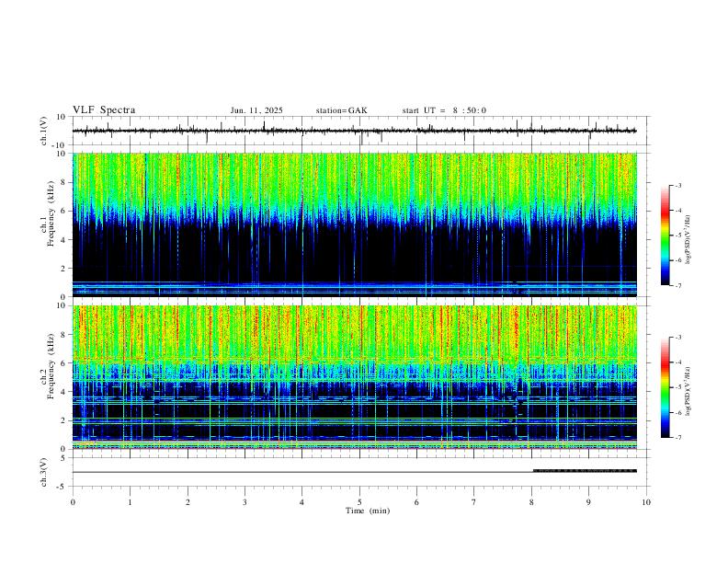Click the "VLF Spectra" title text

[x=104, y=110]
